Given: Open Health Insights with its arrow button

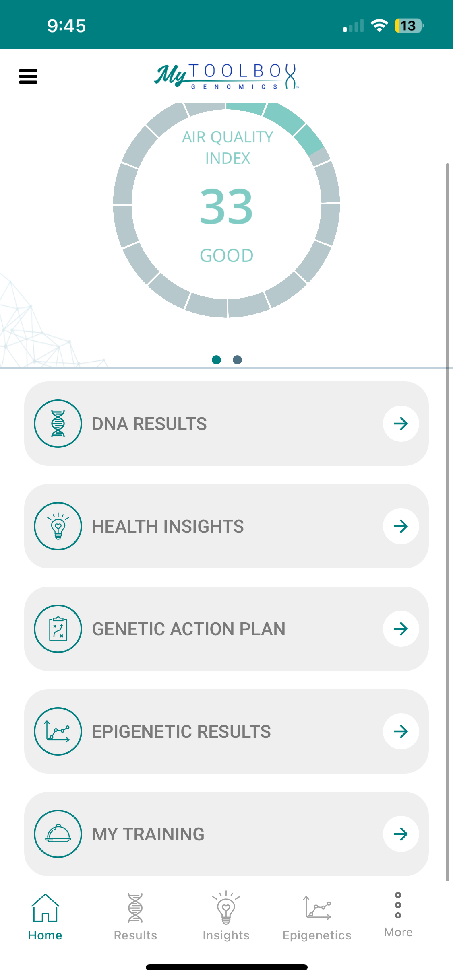Looking at the screenshot, I should point(401,526).
